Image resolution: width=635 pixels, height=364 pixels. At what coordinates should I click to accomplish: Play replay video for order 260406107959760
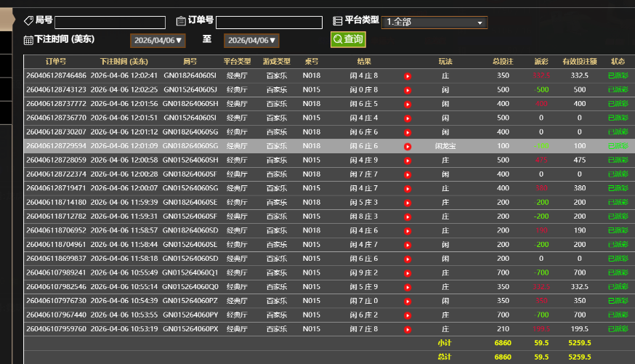point(408,330)
